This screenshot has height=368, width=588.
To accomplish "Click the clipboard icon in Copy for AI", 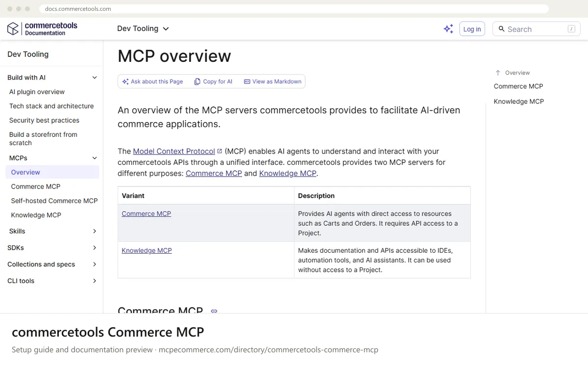I will tap(197, 81).
